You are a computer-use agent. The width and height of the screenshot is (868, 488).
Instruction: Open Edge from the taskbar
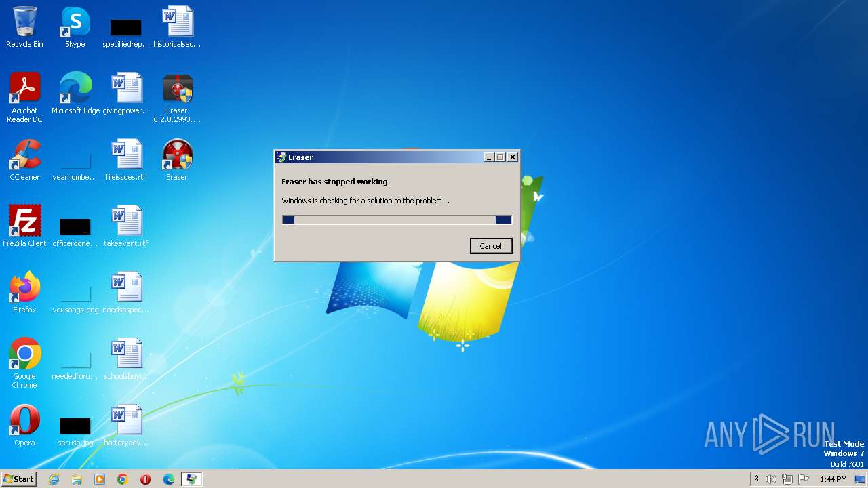click(x=169, y=479)
